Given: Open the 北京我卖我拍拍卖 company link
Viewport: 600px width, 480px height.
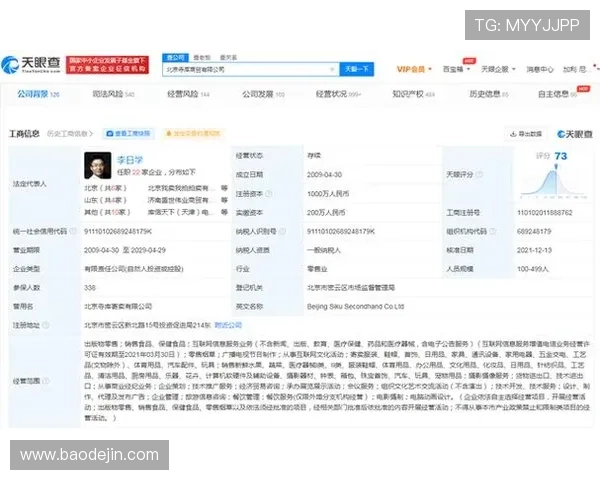Looking at the screenshot, I should 182,188.
